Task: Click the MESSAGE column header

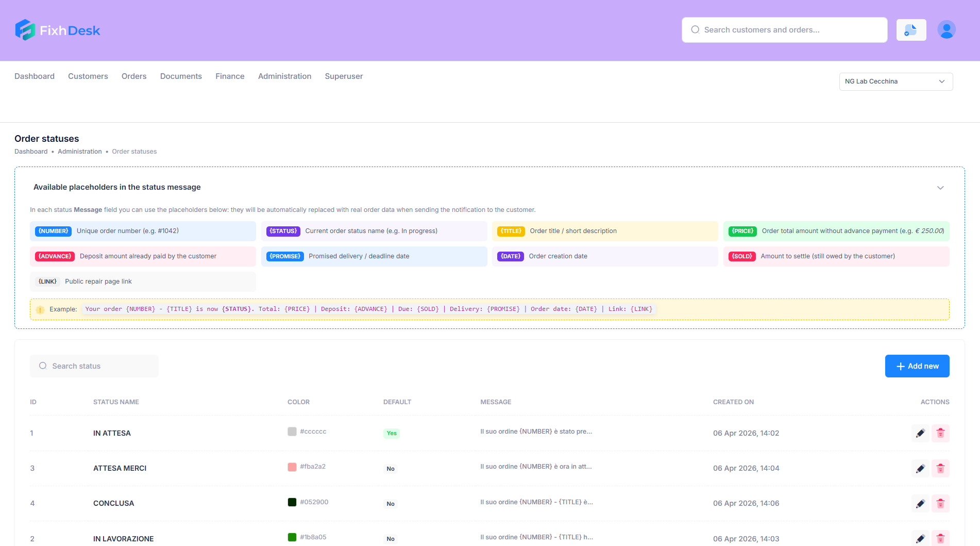Action: pyautogui.click(x=496, y=402)
